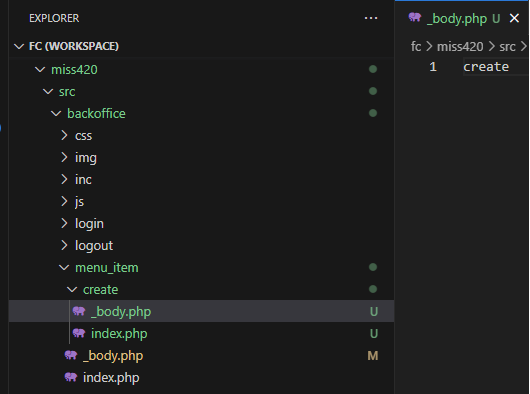Click git status dot beside menu_item
530x394 pixels.
point(373,267)
